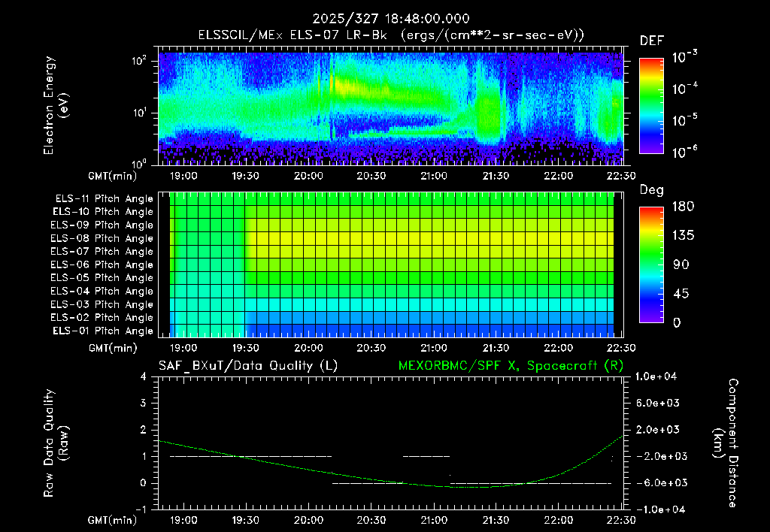Click the 20:30 time tick below data quality plot
Screen dimensions: 770x532
click(x=371, y=520)
